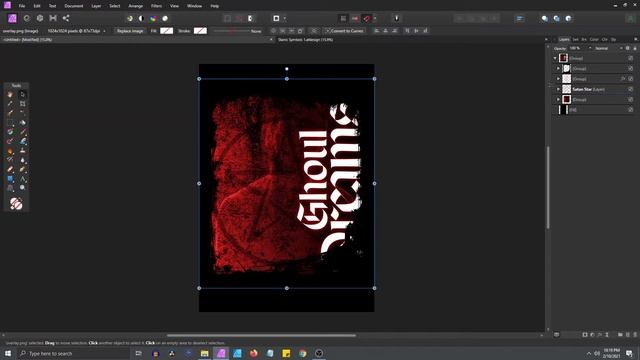This screenshot has width=640, height=360.
Task: Click the layer fx icon on Group
Action: coord(623,79)
